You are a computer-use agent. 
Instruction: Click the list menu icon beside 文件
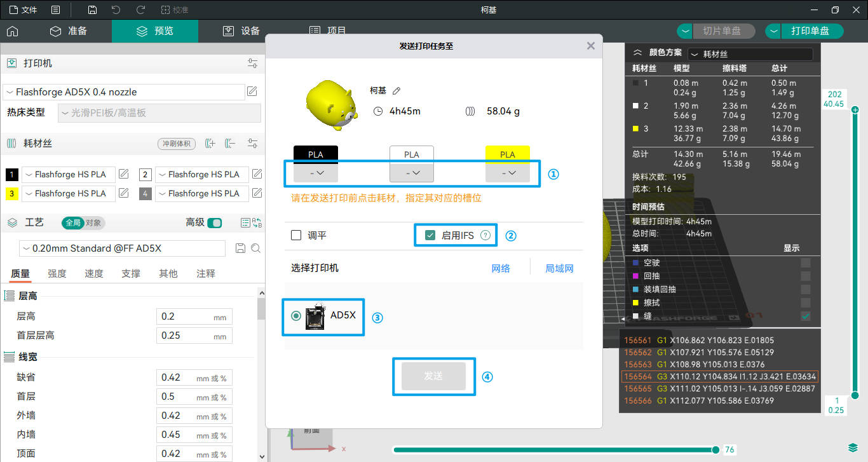56,10
